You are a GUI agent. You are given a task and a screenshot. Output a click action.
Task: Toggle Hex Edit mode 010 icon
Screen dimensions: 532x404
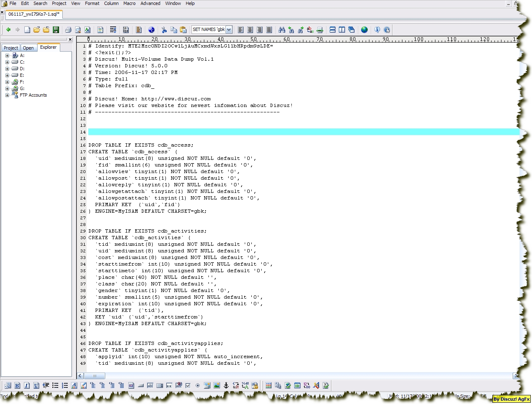(126, 30)
